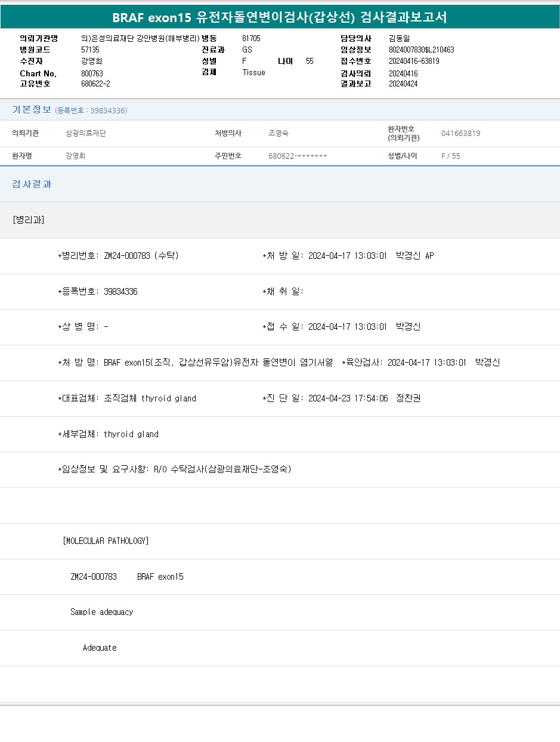560x742 pixels.
Task: Click patient name 강영희 in the 환자명 row
Action: [x=75, y=156]
